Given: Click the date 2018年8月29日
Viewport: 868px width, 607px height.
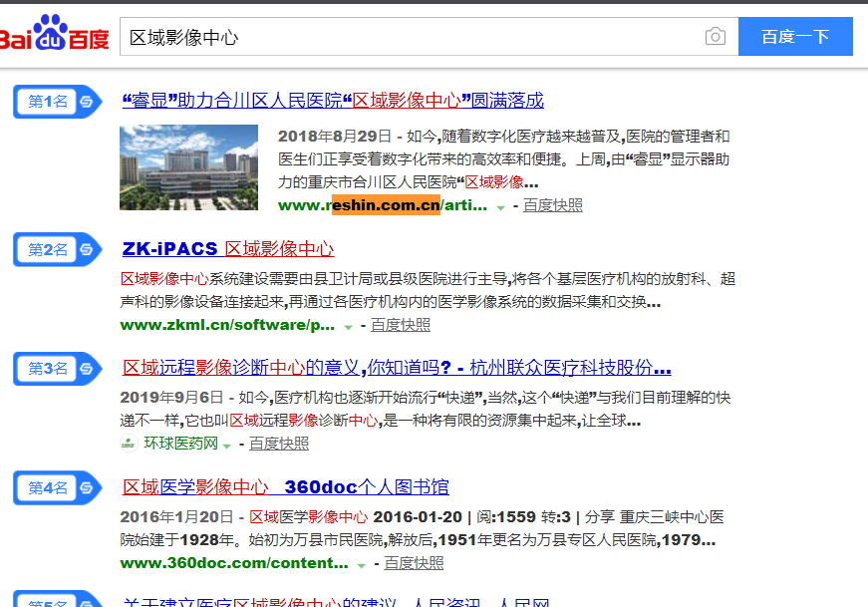Looking at the screenshot, I should [x=335, y=137].
